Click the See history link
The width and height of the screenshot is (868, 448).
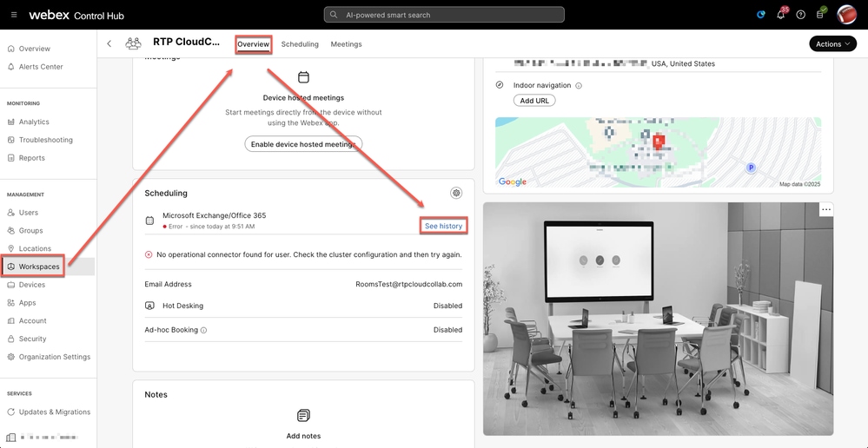443,226
